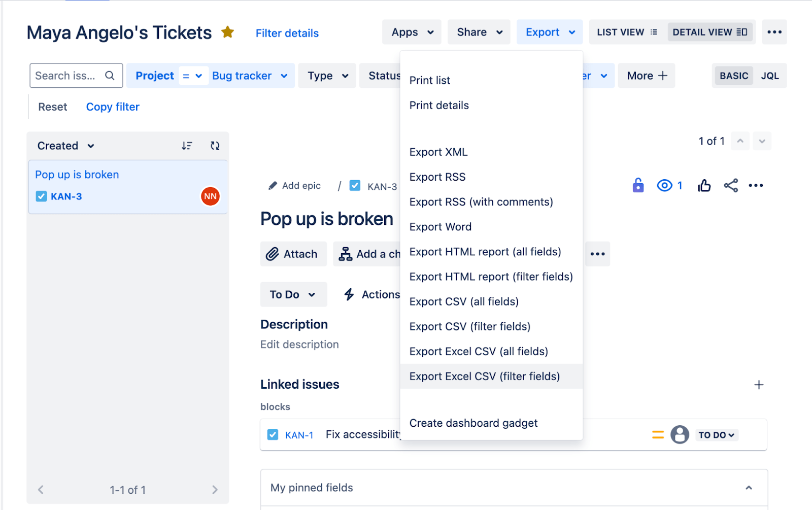Click into the search issues input field
The height and width of the screenshot is (510, 812).
click(66, 75)
